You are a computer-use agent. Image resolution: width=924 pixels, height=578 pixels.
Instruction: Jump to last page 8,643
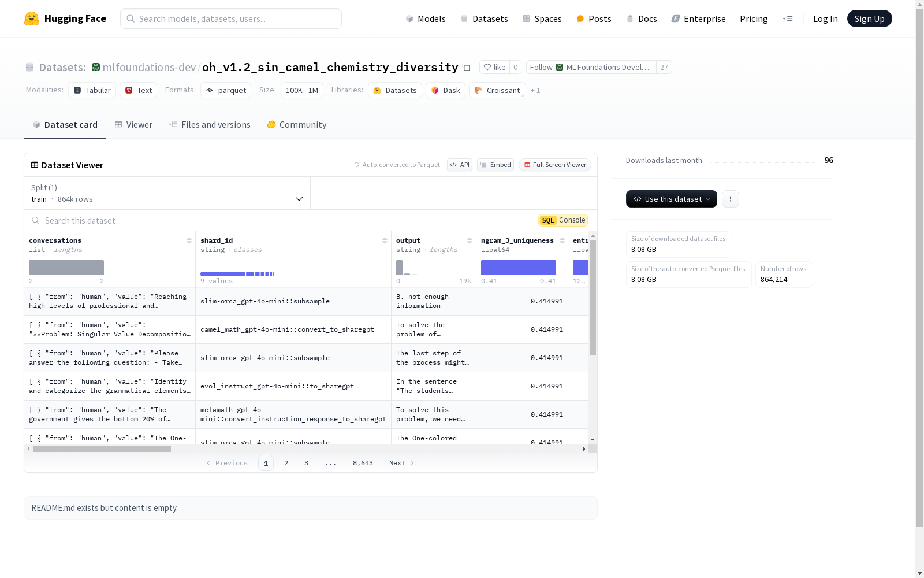(x=363, y=463)
